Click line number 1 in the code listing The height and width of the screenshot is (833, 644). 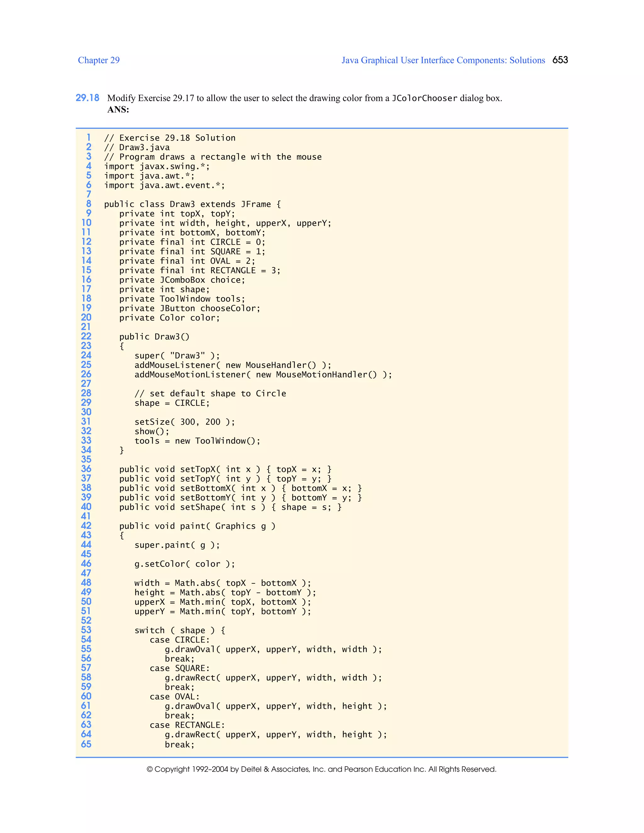[x=88, y=138]
